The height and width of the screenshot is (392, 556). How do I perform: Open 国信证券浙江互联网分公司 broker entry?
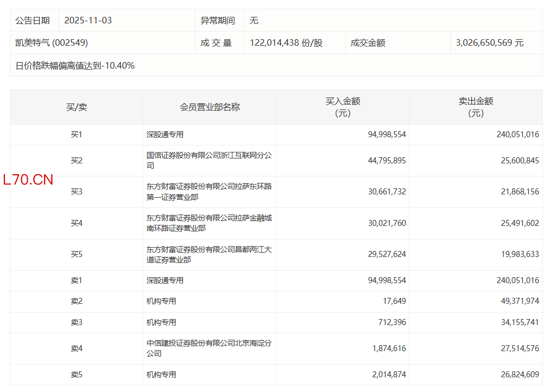point(209,161)
